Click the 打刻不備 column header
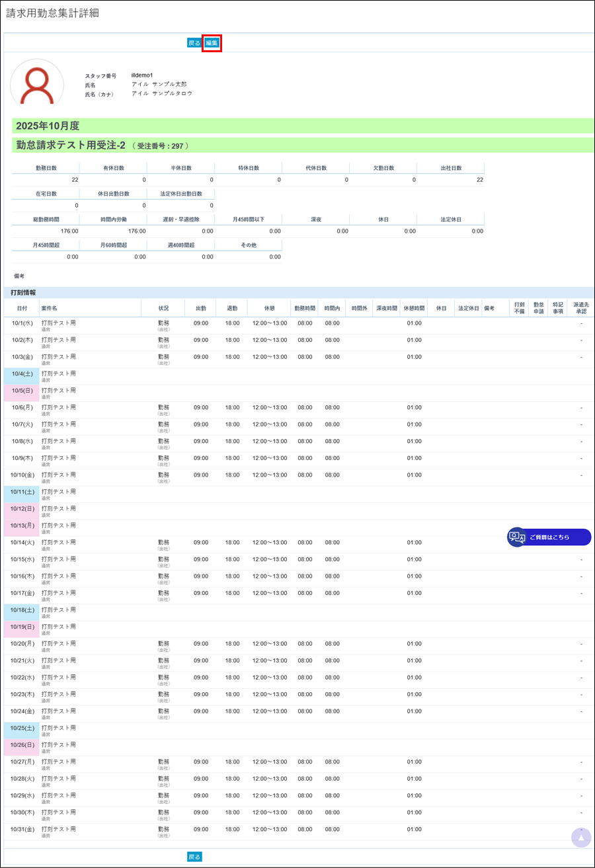The width and height of the screenshot is (595, 868). [x=520, y=308]
